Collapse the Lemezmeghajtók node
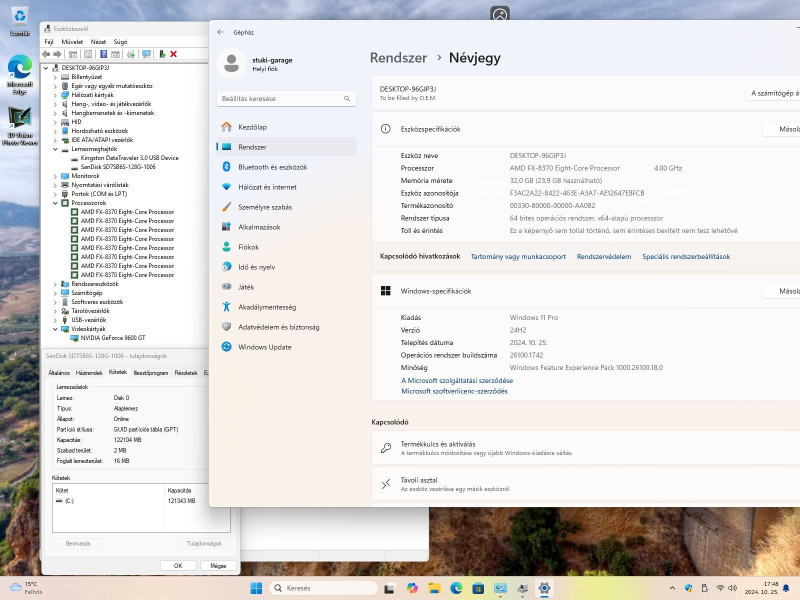 [55, 149]
